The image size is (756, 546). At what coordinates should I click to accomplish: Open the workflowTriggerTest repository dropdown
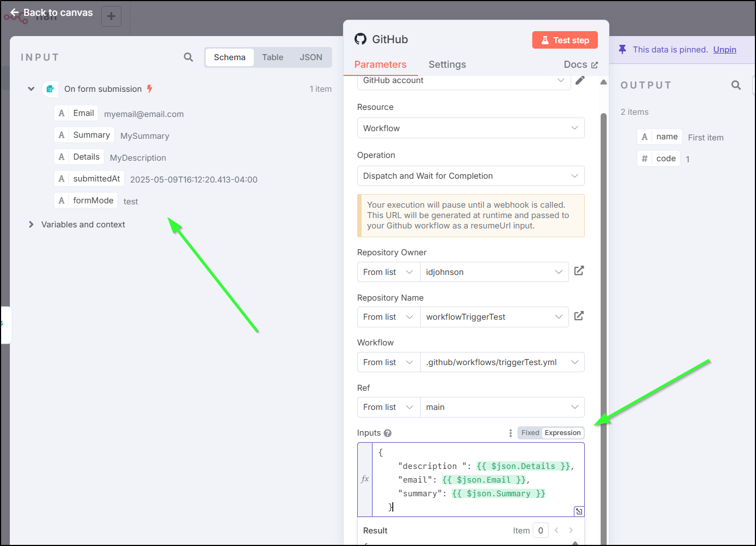(494, 317)
